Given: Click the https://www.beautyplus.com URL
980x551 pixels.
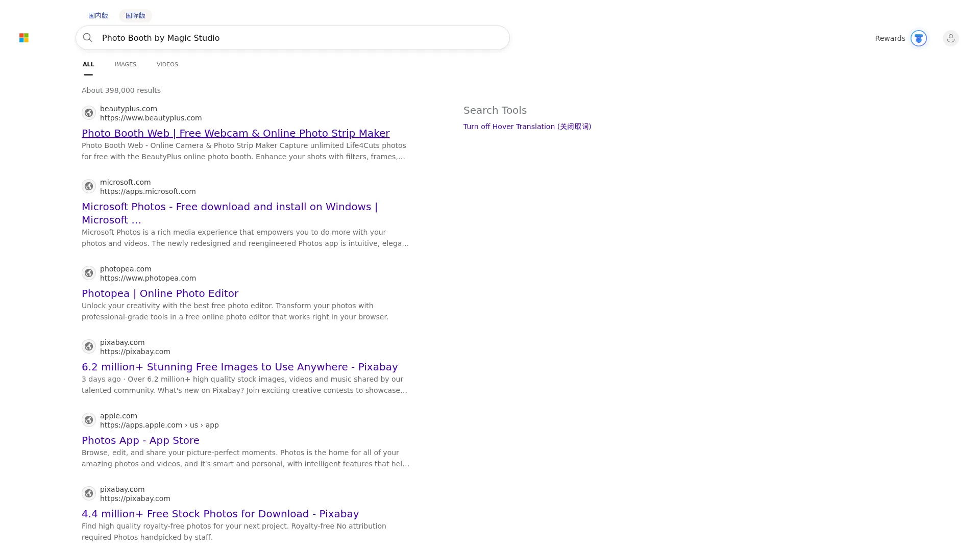Looking at the screenshot, I should point(151,118).
